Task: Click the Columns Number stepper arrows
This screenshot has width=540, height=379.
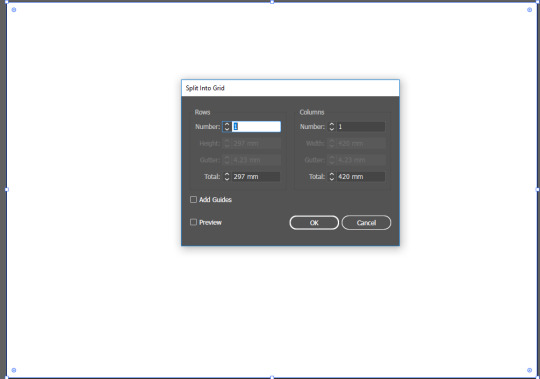Action: tap(332, 127)
